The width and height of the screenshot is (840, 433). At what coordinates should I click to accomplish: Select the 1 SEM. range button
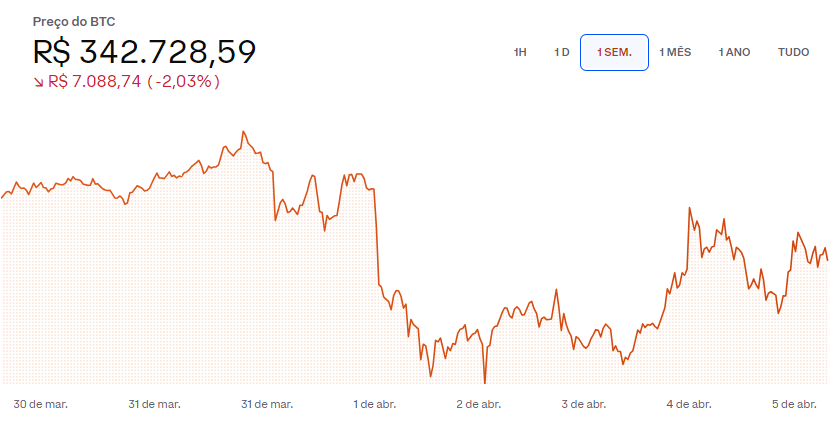pos(614,53)
